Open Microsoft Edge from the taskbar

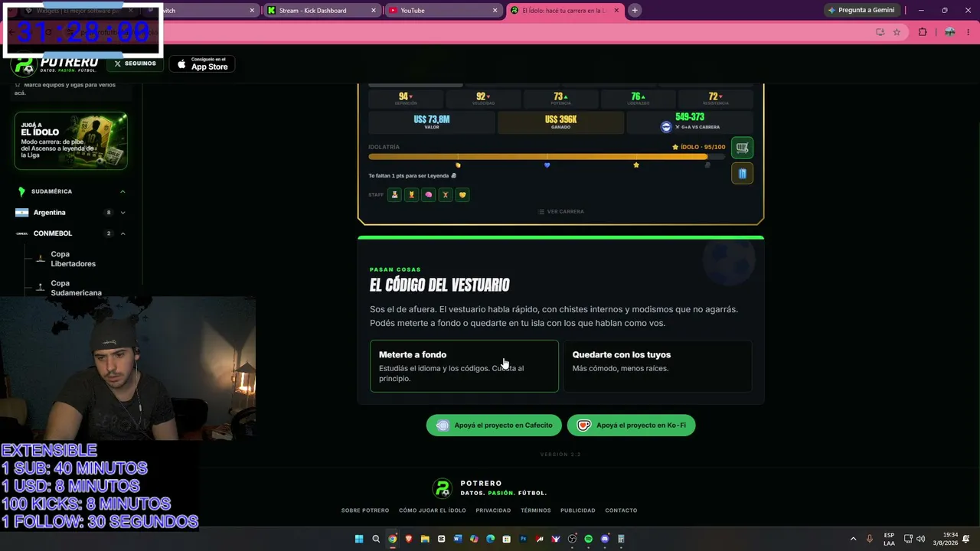(490, 539)
